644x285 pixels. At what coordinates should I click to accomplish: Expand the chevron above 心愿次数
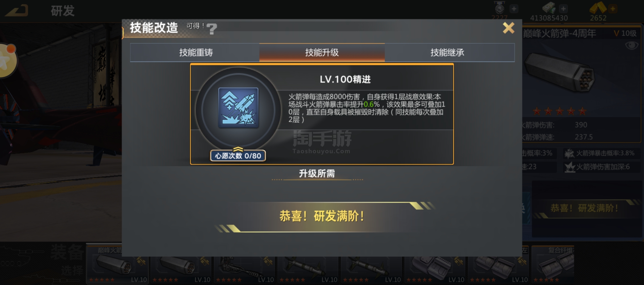[x=238, y=149]
